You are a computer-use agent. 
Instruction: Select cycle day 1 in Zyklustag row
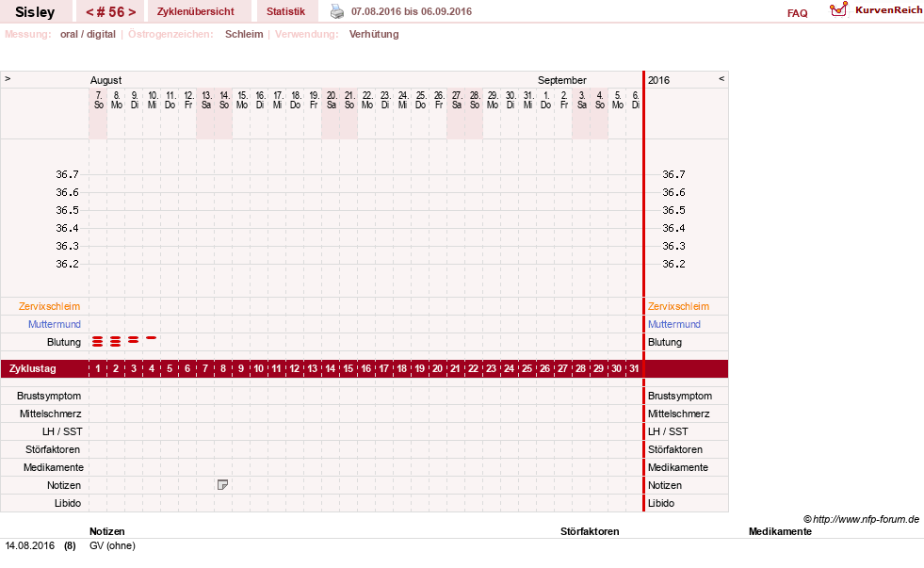(x=98, y=369)
